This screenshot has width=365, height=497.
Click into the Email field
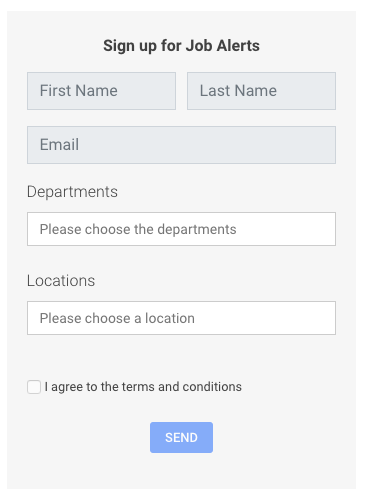[x=181, y=145]
